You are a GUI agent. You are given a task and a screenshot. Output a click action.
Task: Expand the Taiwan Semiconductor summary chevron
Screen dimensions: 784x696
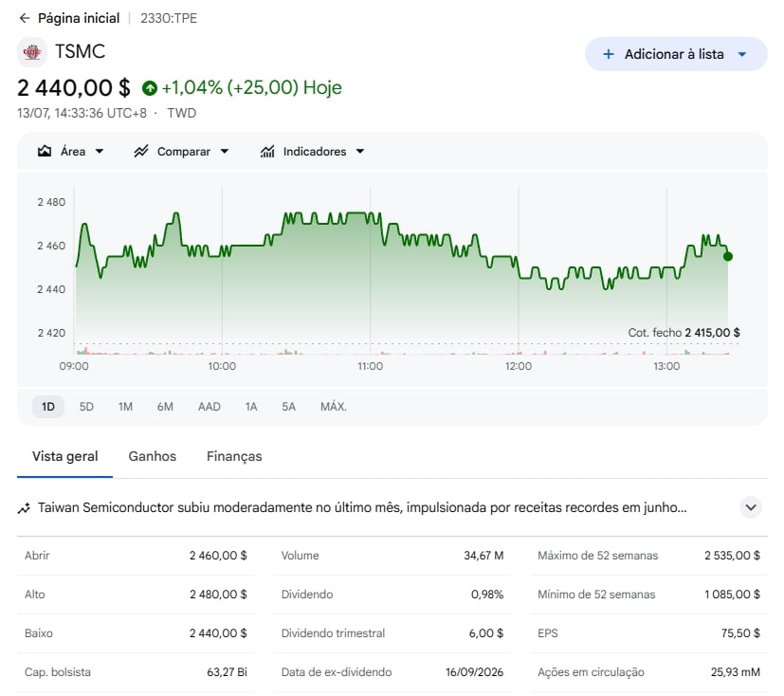751,507
